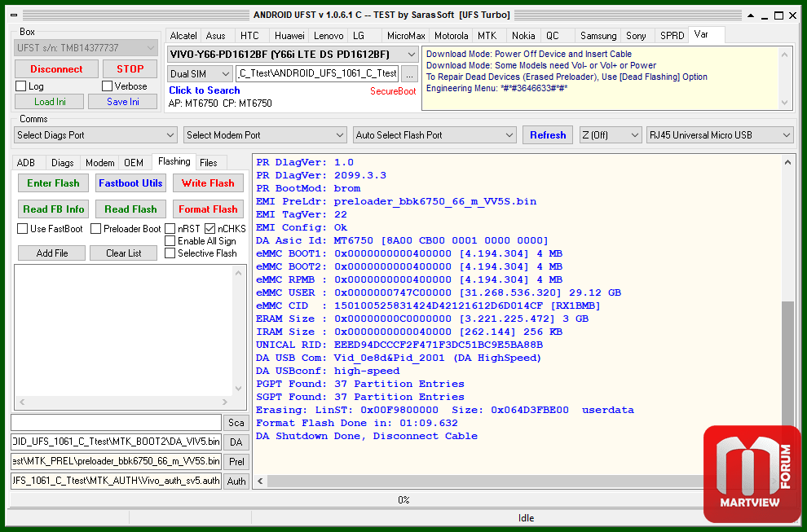Click the DA_VIV5.bin path field
807x532 pixels.
tap(117, 442)
